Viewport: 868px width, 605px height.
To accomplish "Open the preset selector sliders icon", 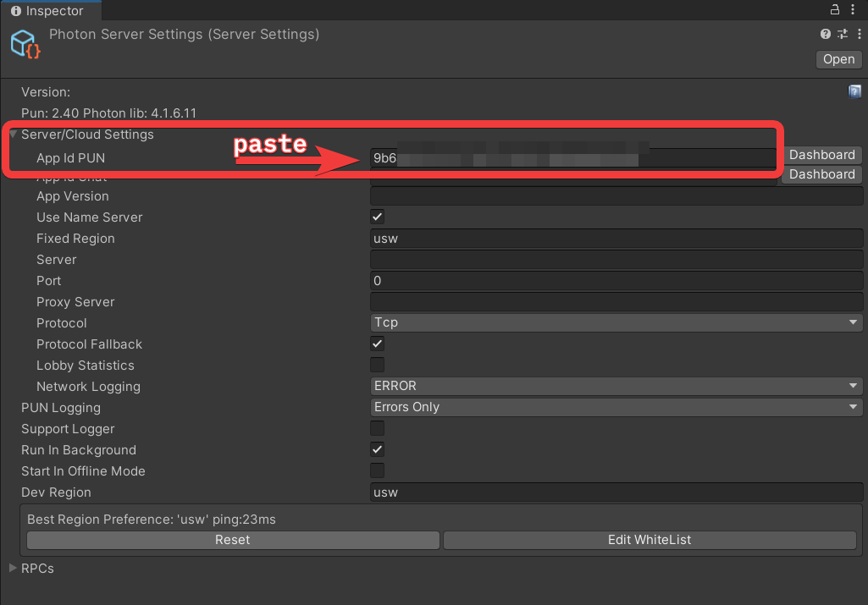I will (x=843, y=35).
